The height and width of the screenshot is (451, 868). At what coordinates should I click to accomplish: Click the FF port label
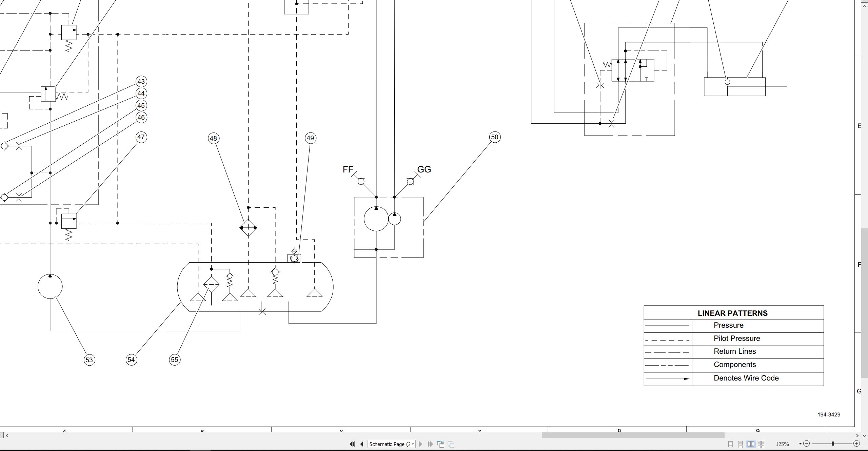coord(348,169)
